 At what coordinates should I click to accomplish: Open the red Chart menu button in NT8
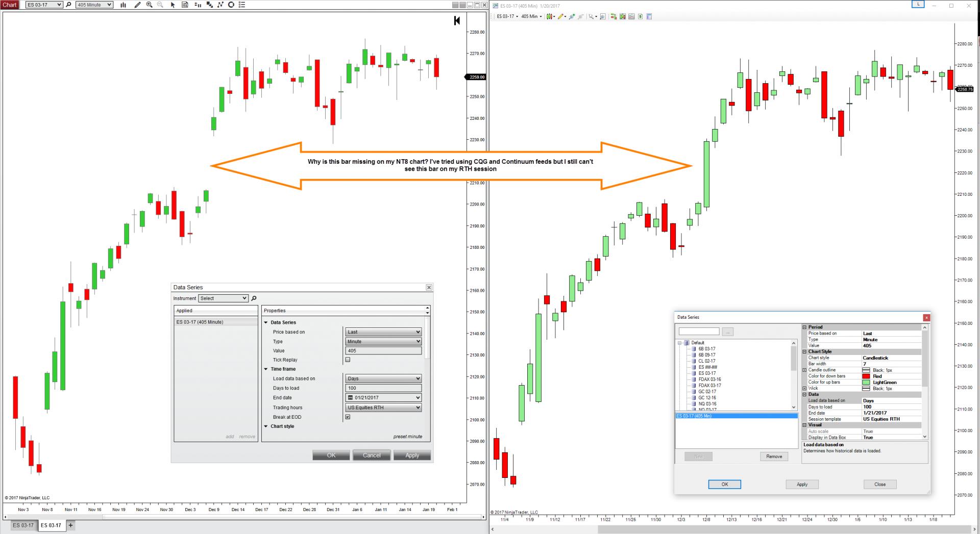point(10,5)
